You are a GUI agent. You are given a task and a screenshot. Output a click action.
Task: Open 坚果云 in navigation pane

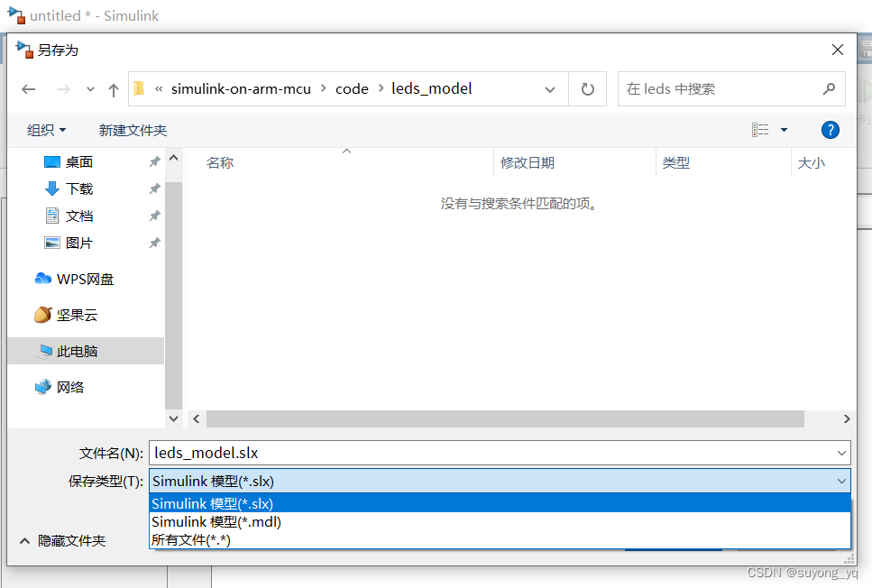[77, 315]
